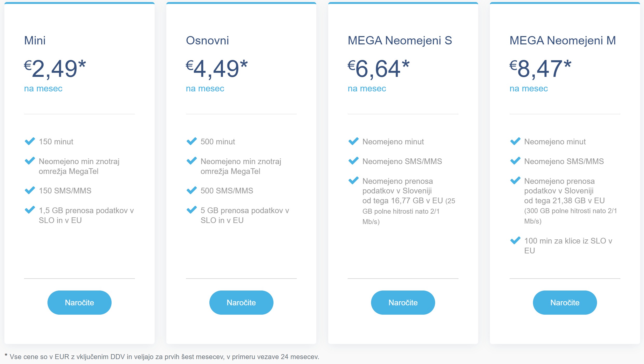Click the €2,49 price text
Image resolution: width=644 pixels, height=364 pixels.
[55, 69]
